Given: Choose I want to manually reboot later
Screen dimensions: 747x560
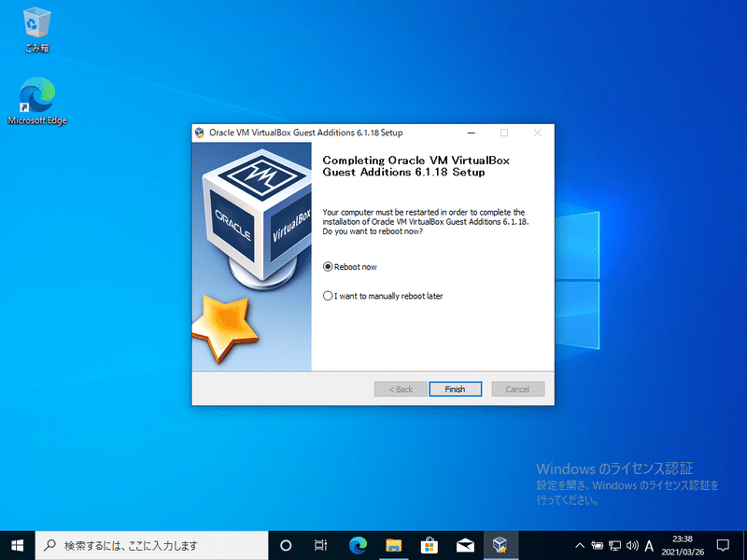Looking at the screenshot, I should pos(383,296).
